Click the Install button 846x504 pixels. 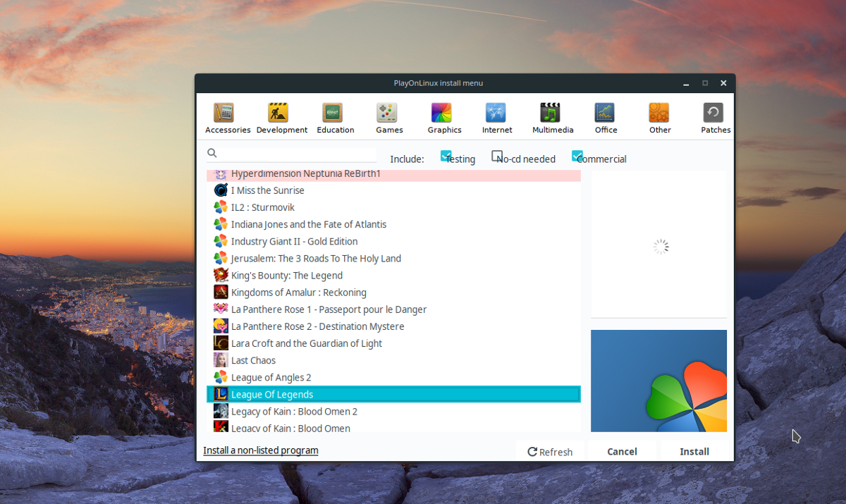tap(694, 452)
